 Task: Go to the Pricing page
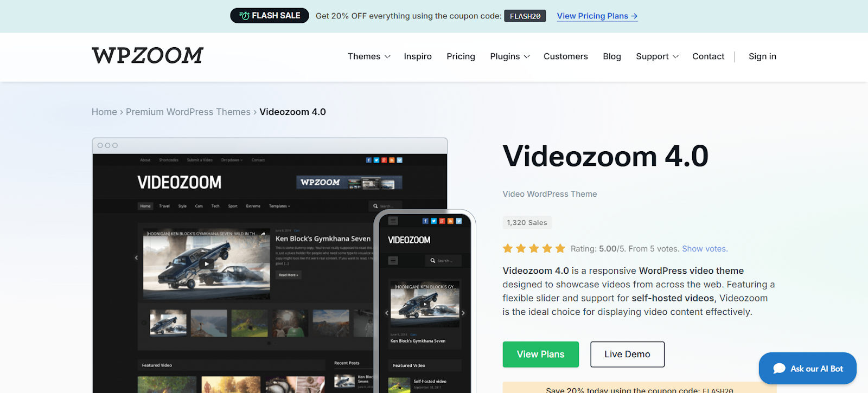tap(461, 56)
